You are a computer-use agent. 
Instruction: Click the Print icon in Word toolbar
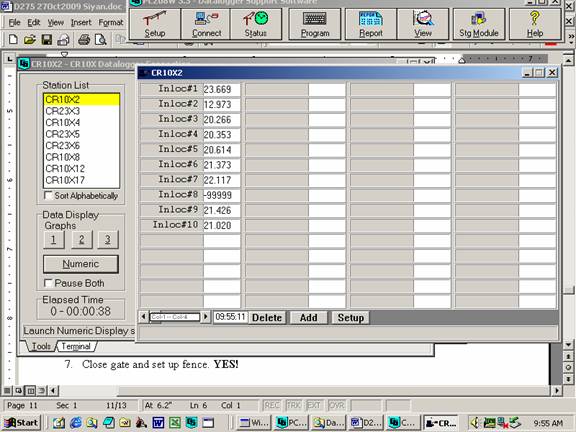point(84,39)
